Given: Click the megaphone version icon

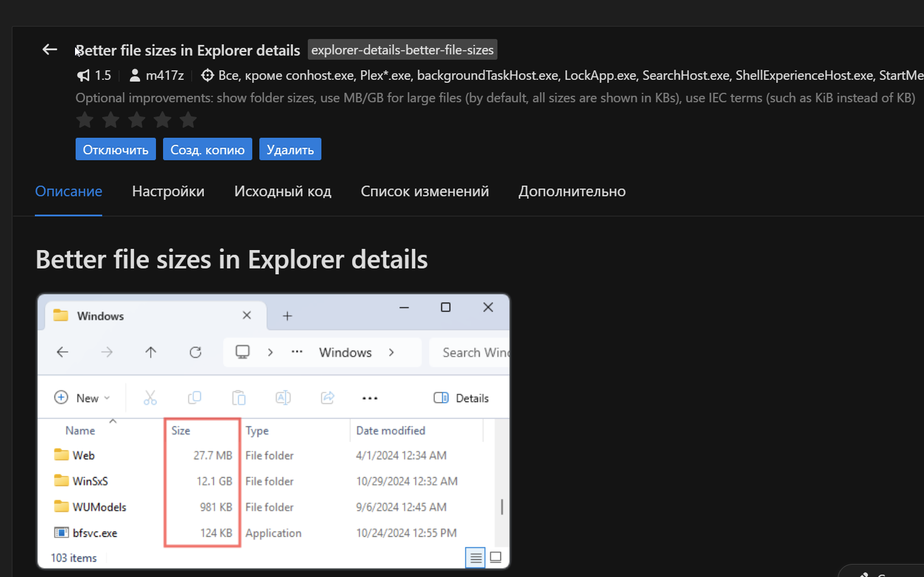Looking at the screenshot, I should 83,76.
